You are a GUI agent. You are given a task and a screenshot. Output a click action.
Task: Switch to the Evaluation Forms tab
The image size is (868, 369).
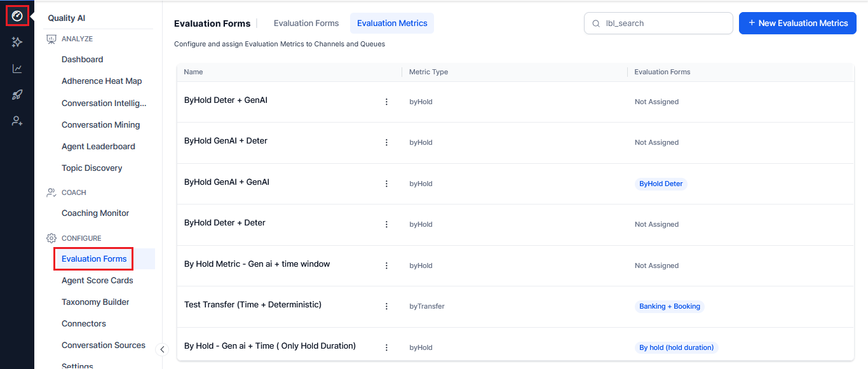click(306, 23)
